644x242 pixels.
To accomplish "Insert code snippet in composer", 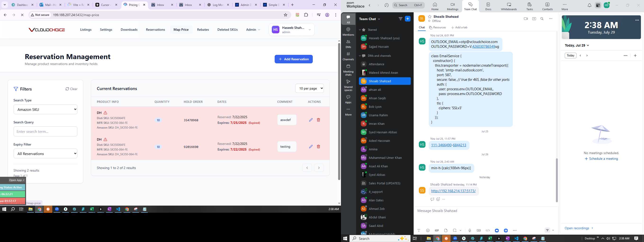I will (x=487, y=230).
